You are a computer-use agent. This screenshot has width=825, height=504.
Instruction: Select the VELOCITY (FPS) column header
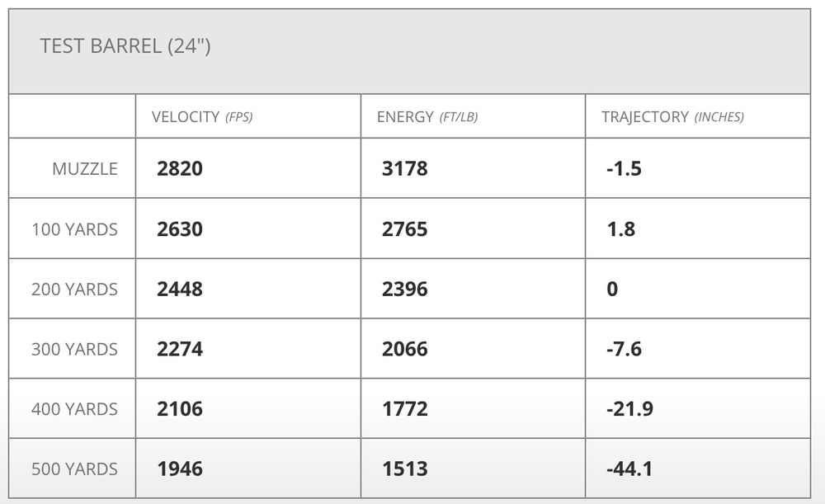pos(202,117)
